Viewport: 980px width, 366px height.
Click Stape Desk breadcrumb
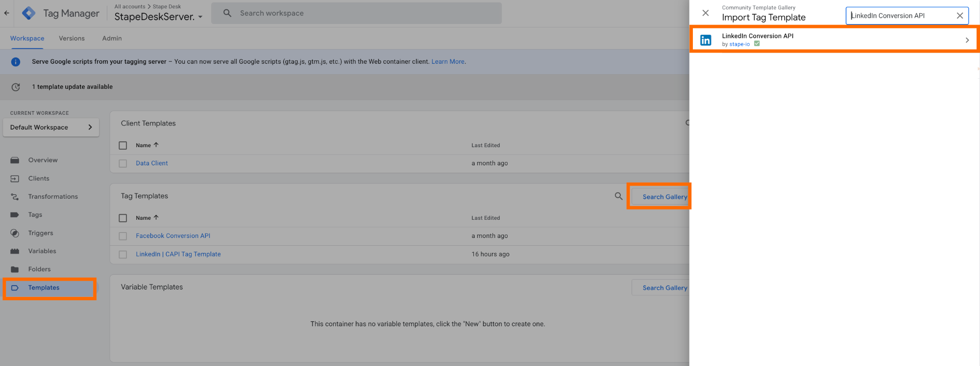tap(167, 6)
